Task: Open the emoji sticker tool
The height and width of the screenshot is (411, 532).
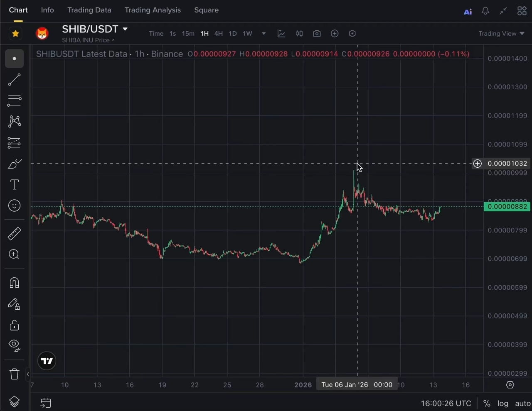Action: [x=14, y=205]
